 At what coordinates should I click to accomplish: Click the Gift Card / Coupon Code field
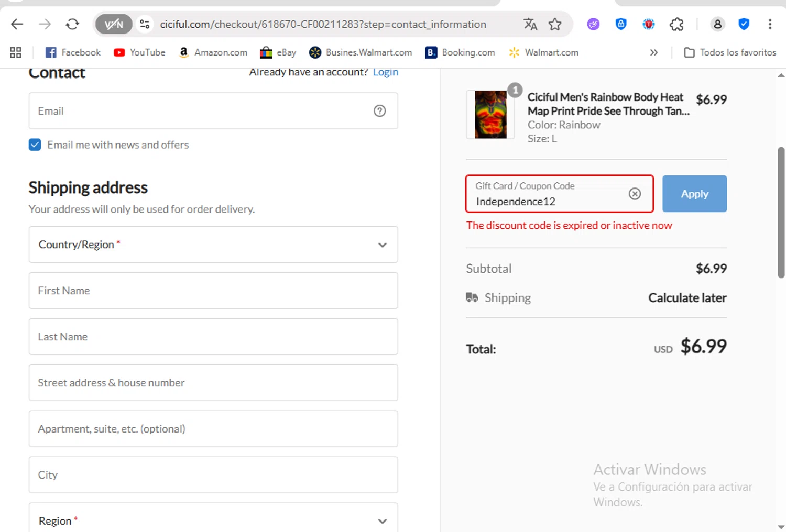[559, 194]
